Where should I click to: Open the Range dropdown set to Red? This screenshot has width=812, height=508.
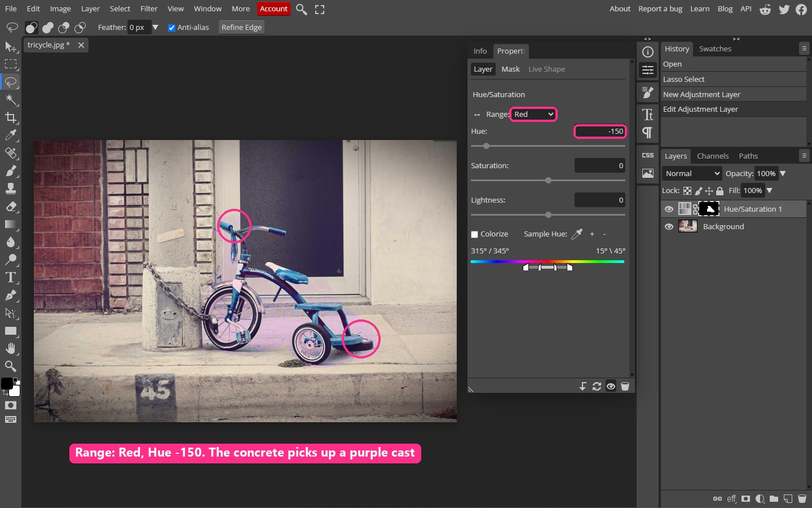(533, 114)
